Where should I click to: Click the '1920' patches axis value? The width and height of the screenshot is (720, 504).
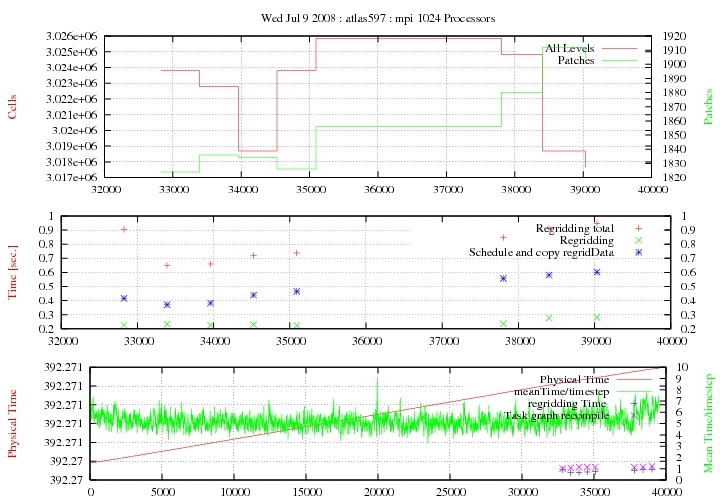tap(675, 36)
